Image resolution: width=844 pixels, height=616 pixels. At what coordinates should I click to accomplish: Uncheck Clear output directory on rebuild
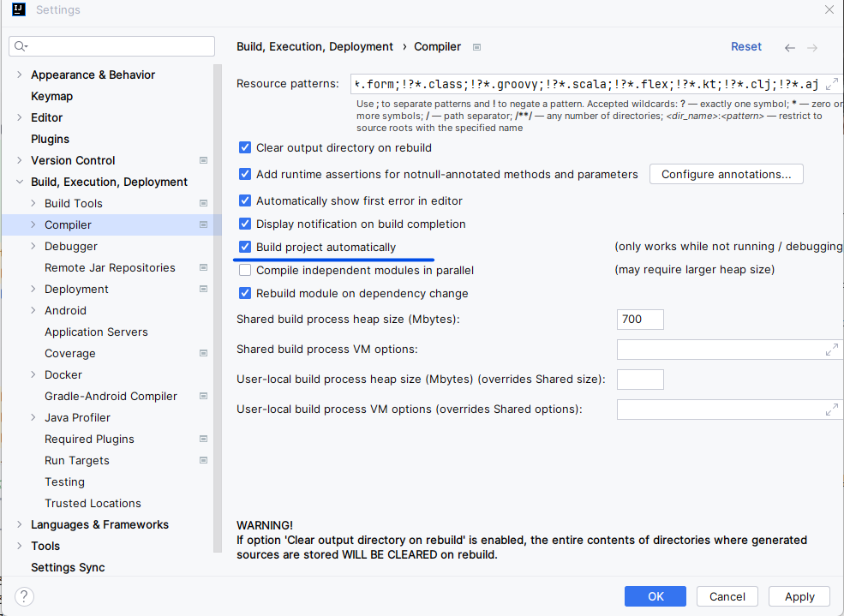(x=245, y=147)
